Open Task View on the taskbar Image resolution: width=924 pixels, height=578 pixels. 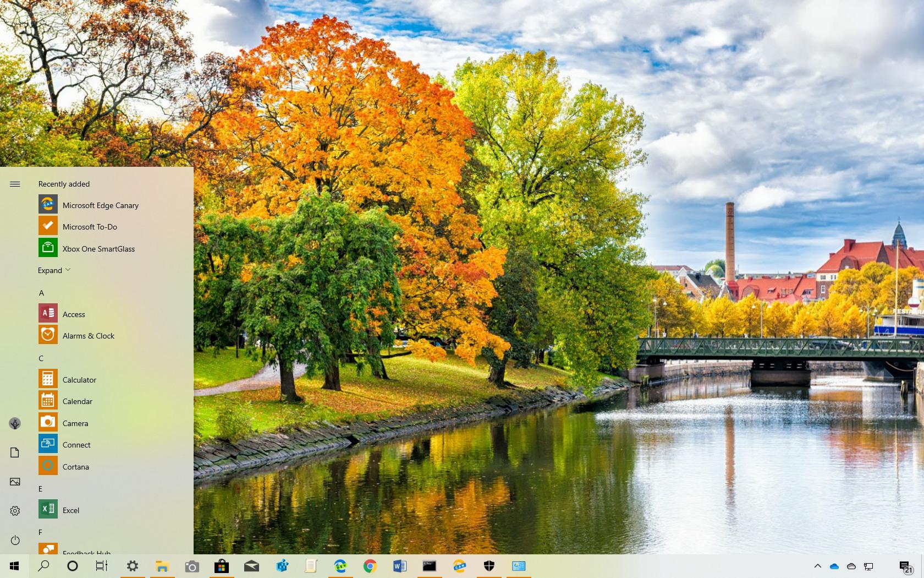pos(102,566)
